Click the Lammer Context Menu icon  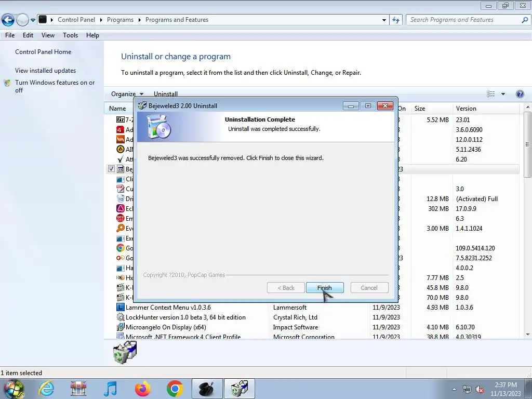point(121,308)
